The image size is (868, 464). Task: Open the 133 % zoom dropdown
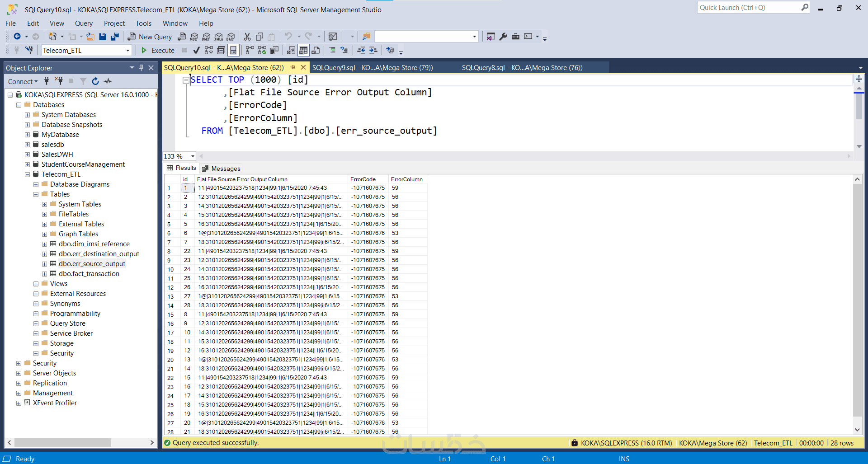coord(193,156)
